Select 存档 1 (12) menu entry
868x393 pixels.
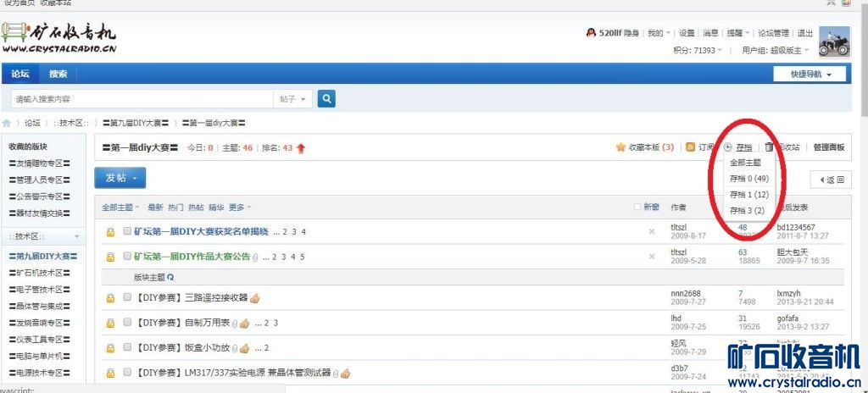749,195
